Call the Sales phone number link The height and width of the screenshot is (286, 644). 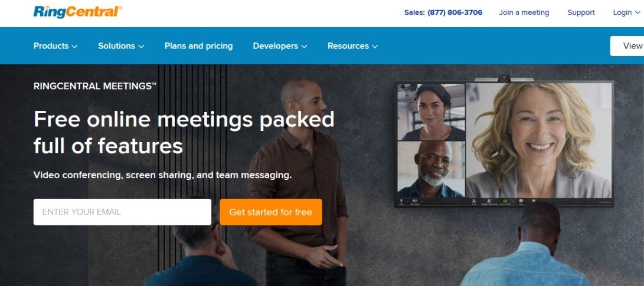click(443, 12)
